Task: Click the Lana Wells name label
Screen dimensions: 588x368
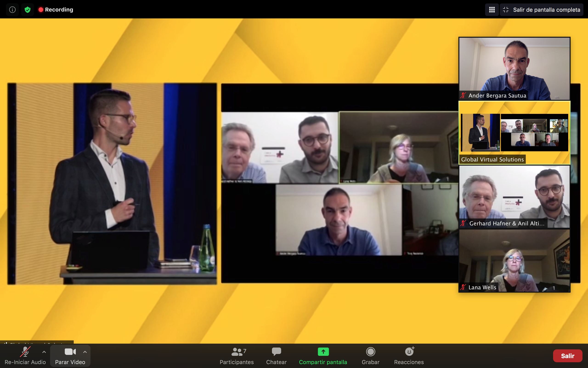Action: (x=482, y=287)
